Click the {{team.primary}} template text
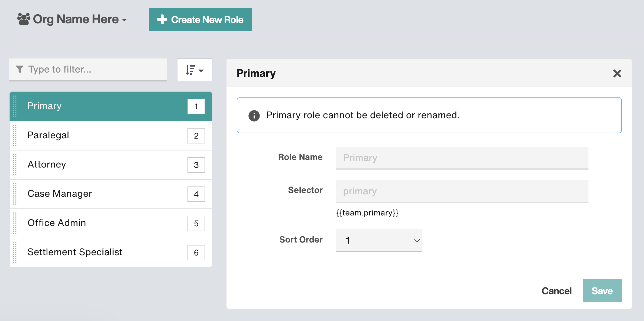Image resolution: width=644 pixels, height=321 pixels. (x=367, y=213)
